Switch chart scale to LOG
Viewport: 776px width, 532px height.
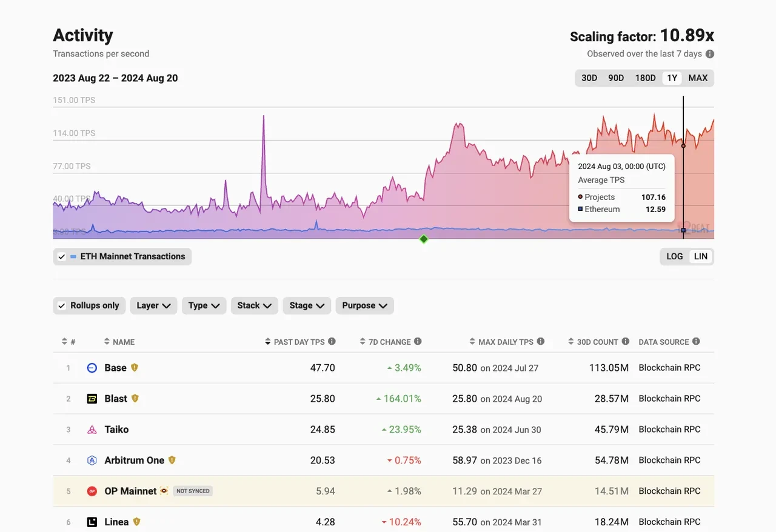coord(674,256)
